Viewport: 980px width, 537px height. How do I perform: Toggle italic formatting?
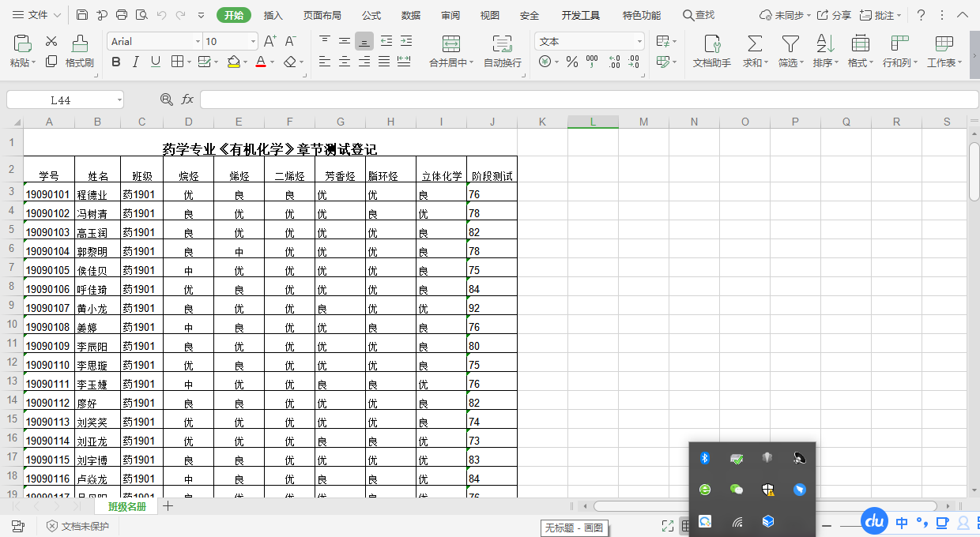coord(136,62)
